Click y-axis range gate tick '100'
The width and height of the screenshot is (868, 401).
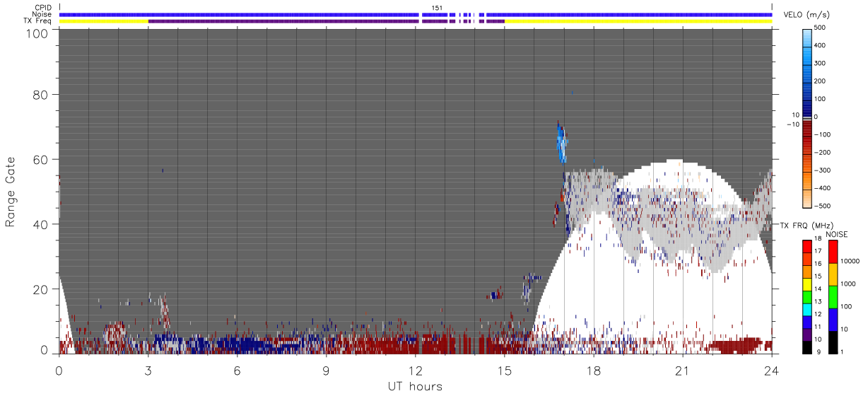click(38, 33)
